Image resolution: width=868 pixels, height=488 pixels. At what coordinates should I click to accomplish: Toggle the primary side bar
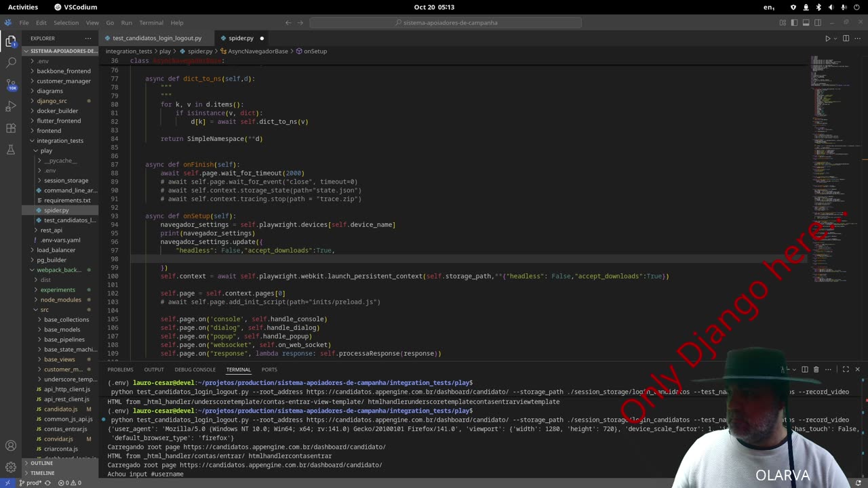coord(794,22)
